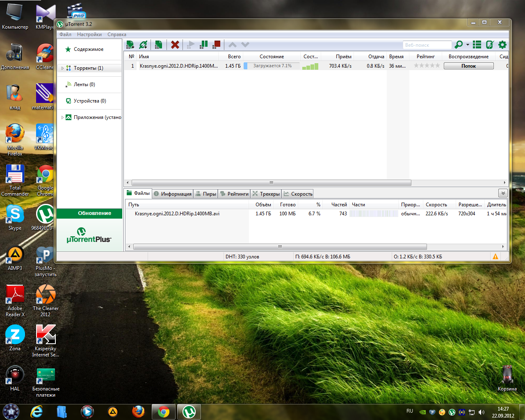This screenshot has width=525, height=420.
Task: Open the Настройки menu
Action: (x=89, y=34)
